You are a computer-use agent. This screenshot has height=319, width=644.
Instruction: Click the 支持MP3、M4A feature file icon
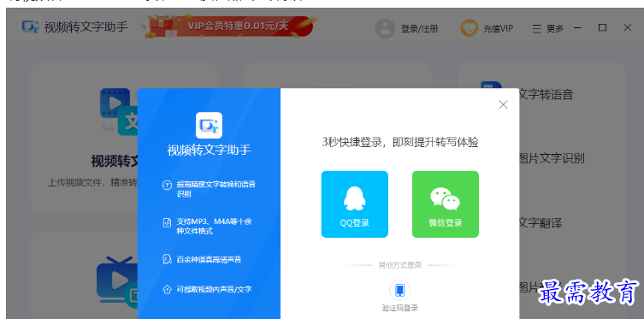coord(167,222)
